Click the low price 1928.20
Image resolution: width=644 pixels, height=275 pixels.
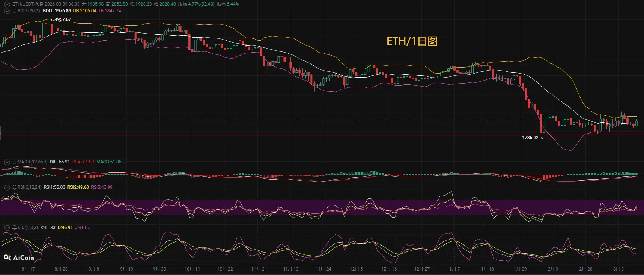144,4
